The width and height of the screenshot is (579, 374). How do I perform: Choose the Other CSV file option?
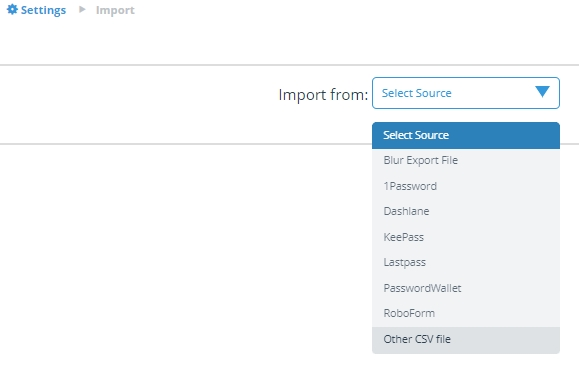pos(466,340)
